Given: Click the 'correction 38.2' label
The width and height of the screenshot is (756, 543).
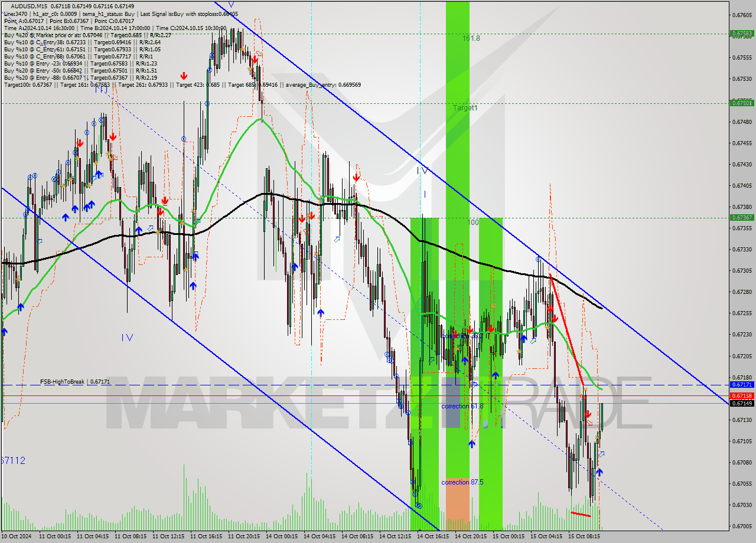Looking at the screenshot, I should pyautogui.click(x=462, y=336).
